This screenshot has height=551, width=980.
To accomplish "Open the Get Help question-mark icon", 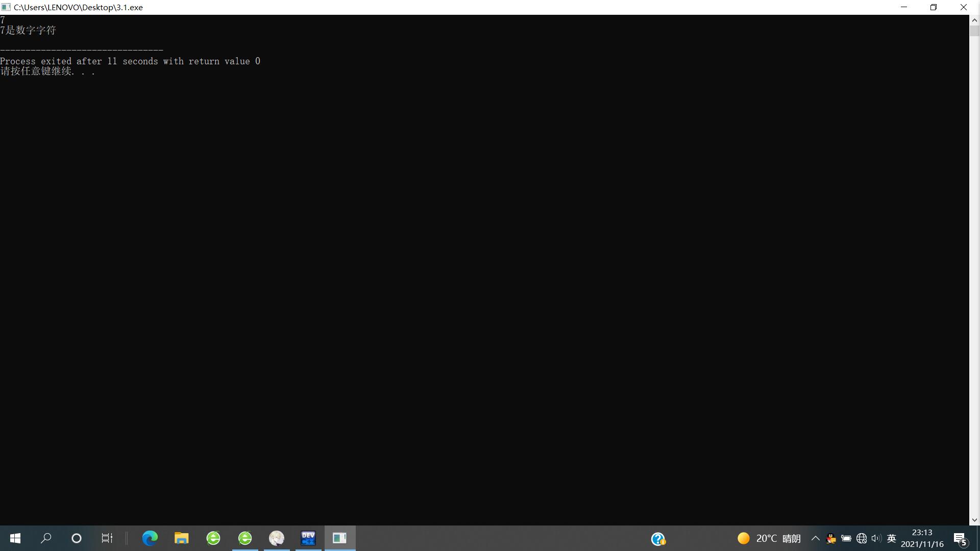I will [658, 539].
